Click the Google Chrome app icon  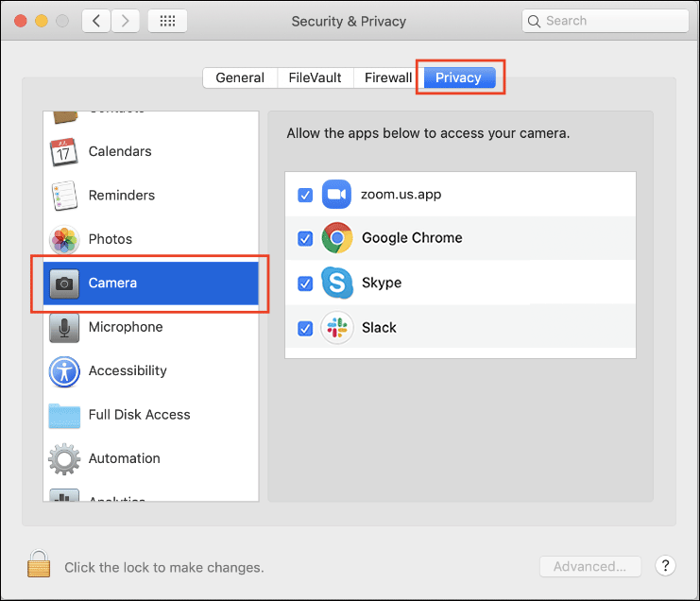point(337,237)
